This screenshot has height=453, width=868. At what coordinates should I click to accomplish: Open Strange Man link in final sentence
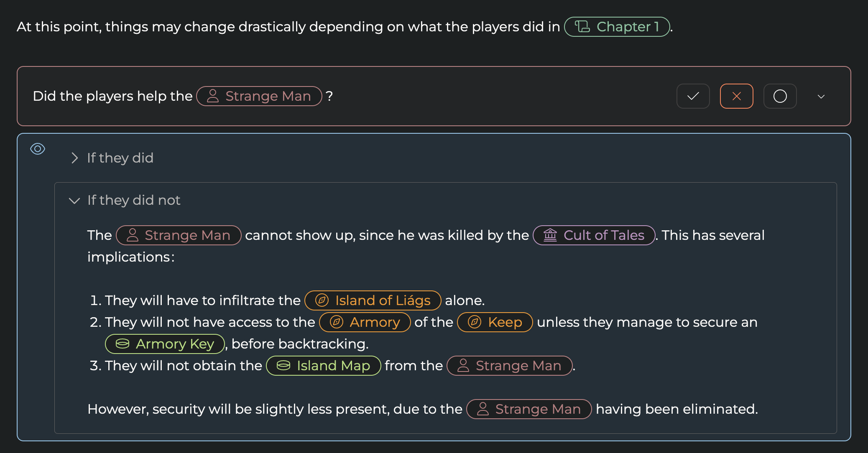coord(537,409)
